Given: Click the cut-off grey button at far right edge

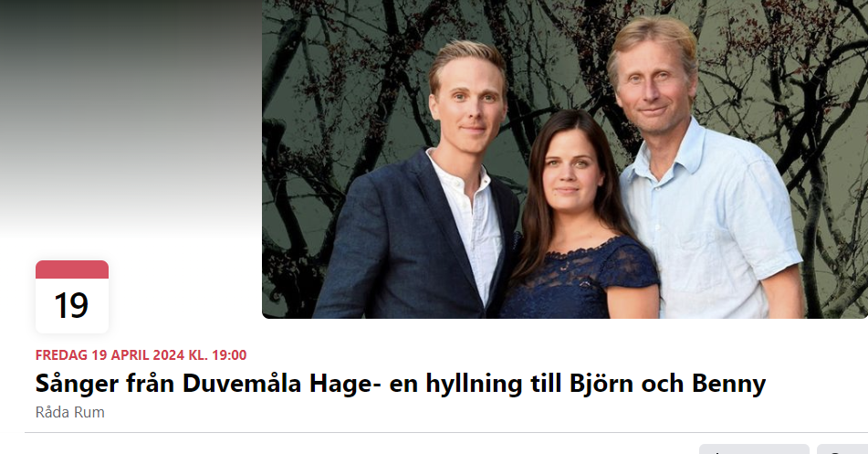Looking at the screenshot, I should click(842, 449).
